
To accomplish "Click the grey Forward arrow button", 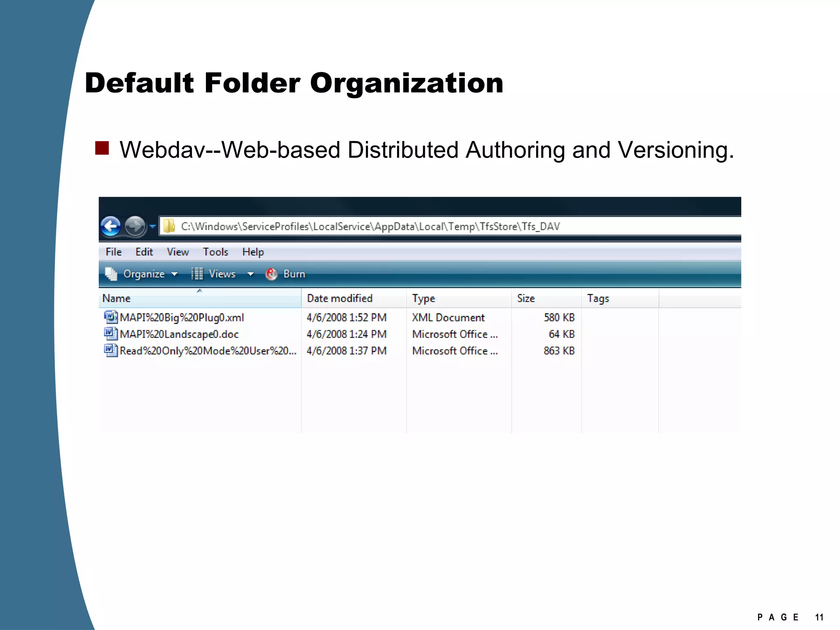I will point(135,226).
